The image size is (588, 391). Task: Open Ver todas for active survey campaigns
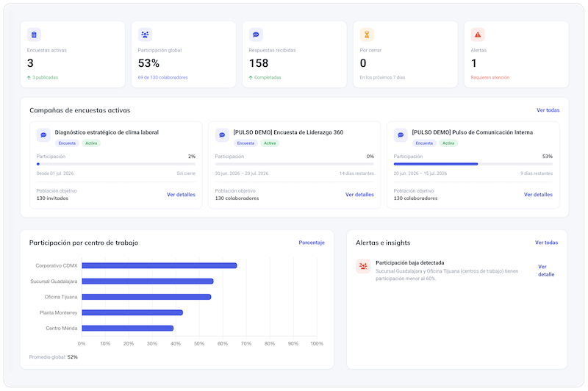tap(548, 110)
